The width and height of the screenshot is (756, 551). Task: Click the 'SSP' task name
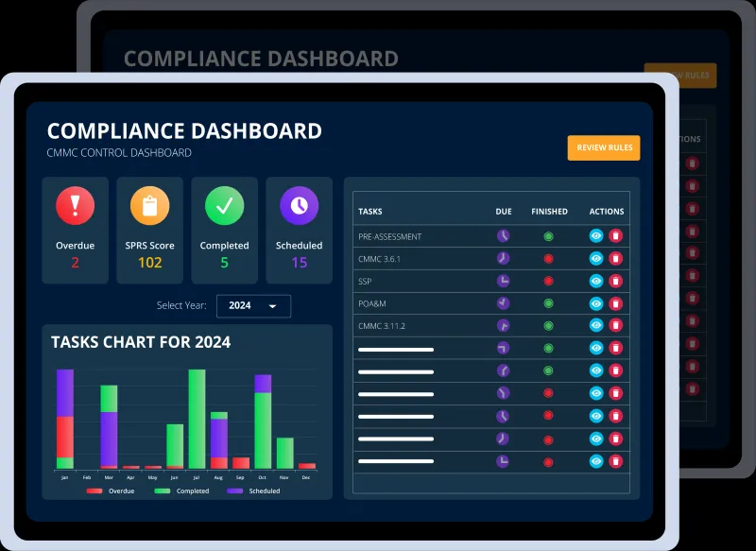coord(365,281)
